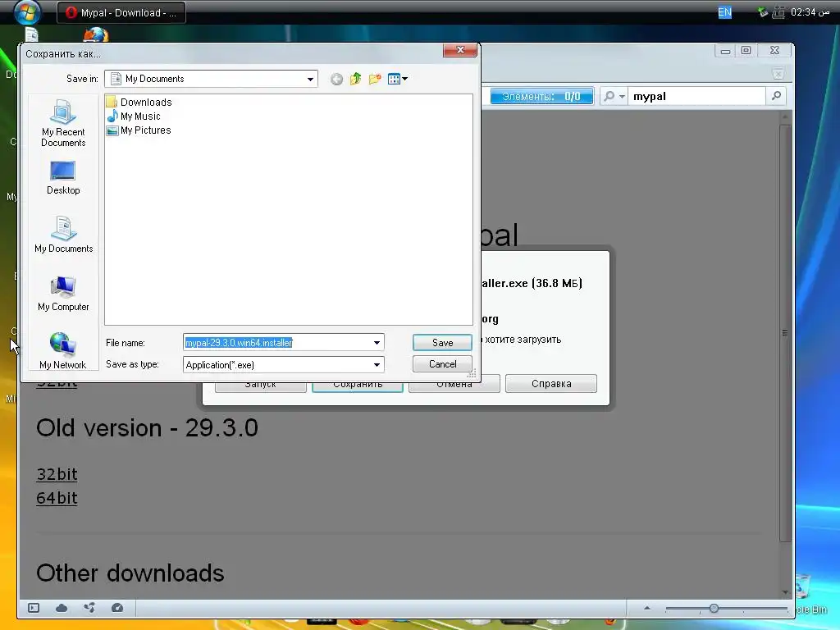Toggle the Opera panels button in status bar
Viewport: 840px width, 630px height.
(x=34, y=608)
